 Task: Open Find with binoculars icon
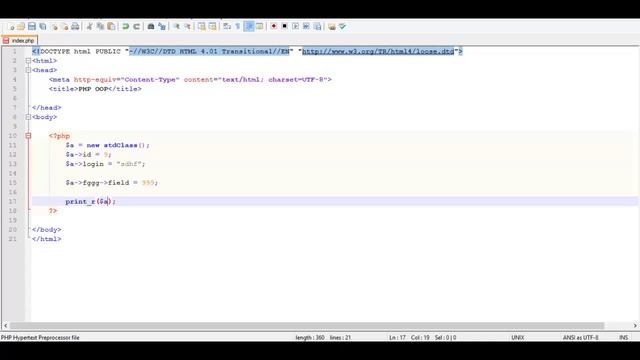[151, 27]
